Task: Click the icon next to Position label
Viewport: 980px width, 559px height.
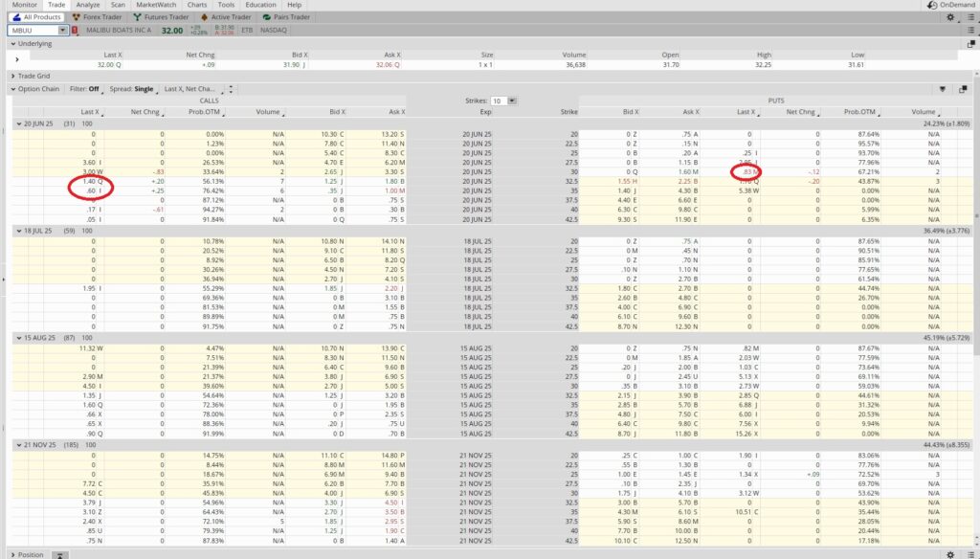Action: [x=60, y=555]
